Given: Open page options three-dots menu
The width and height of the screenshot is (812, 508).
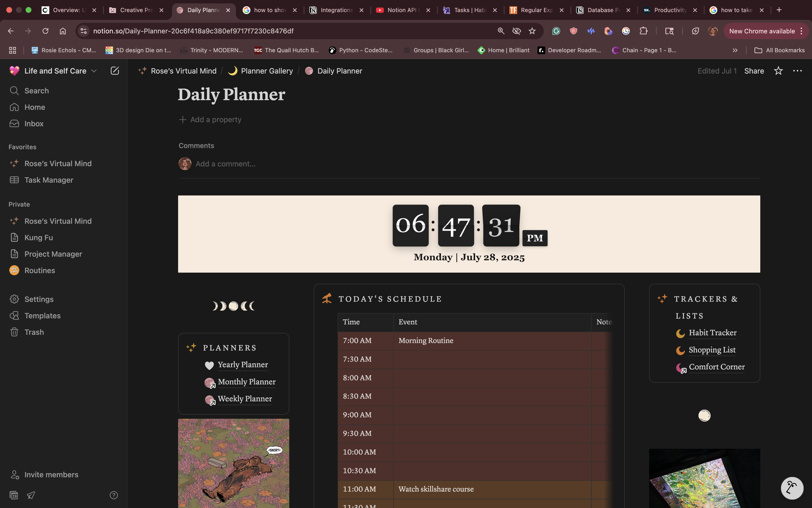Looking at the screenshot, I should coord(797,71).
